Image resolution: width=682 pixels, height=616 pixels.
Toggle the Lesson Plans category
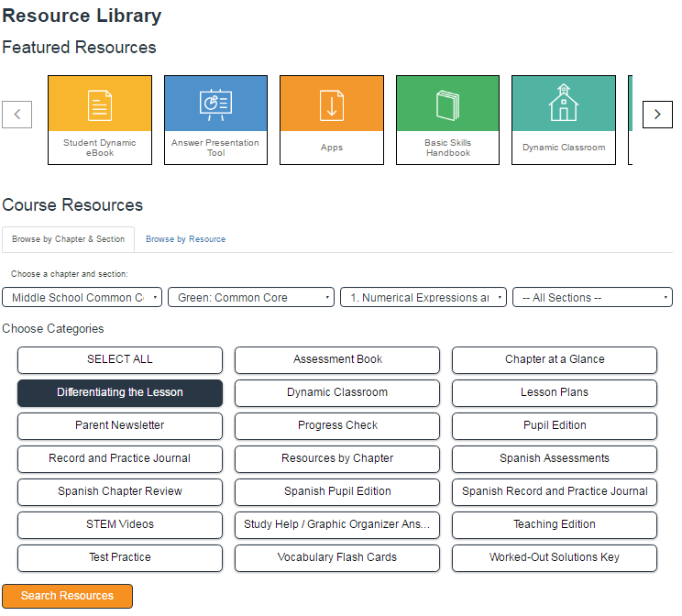(555, 393)
